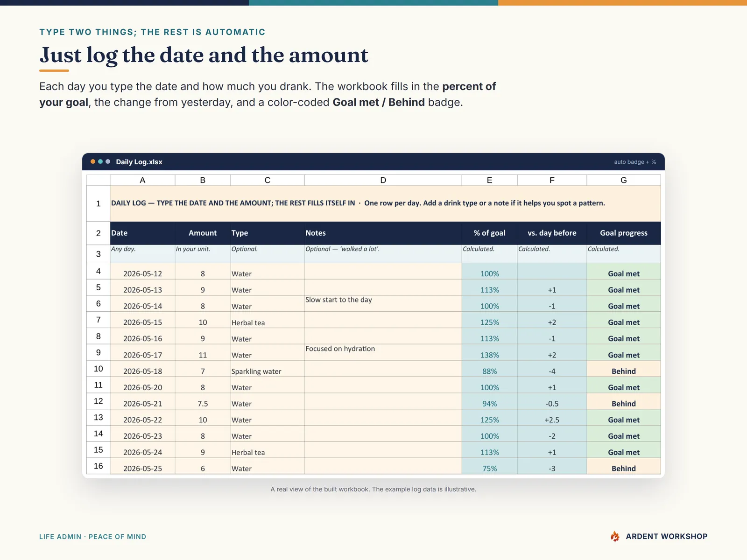Click the 'vs. day before' header cell

(x=552, y=233)
